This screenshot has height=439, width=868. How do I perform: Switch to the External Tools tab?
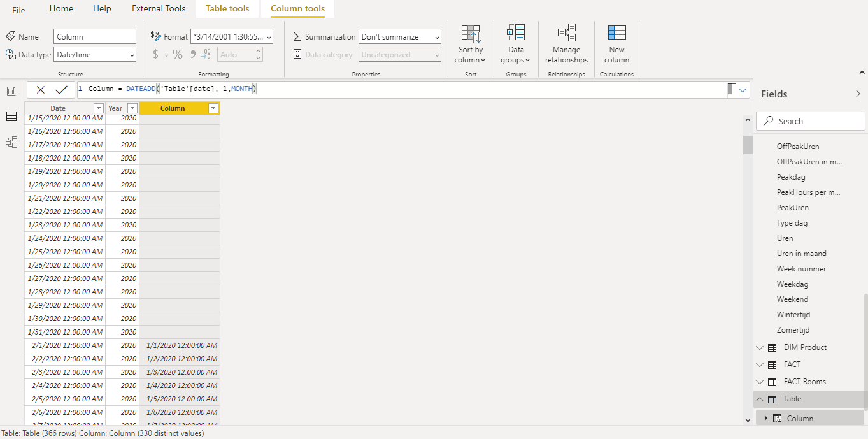159,8
